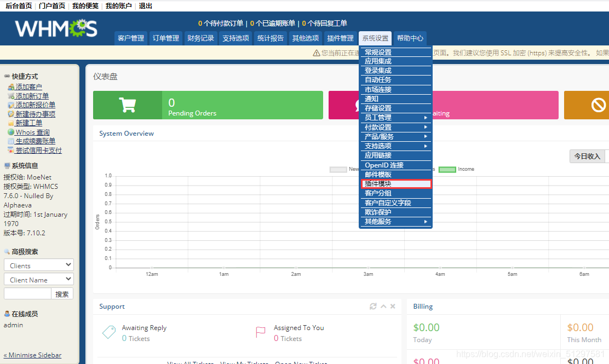
Task: Close the Support widget
Action: coord(393,307)
